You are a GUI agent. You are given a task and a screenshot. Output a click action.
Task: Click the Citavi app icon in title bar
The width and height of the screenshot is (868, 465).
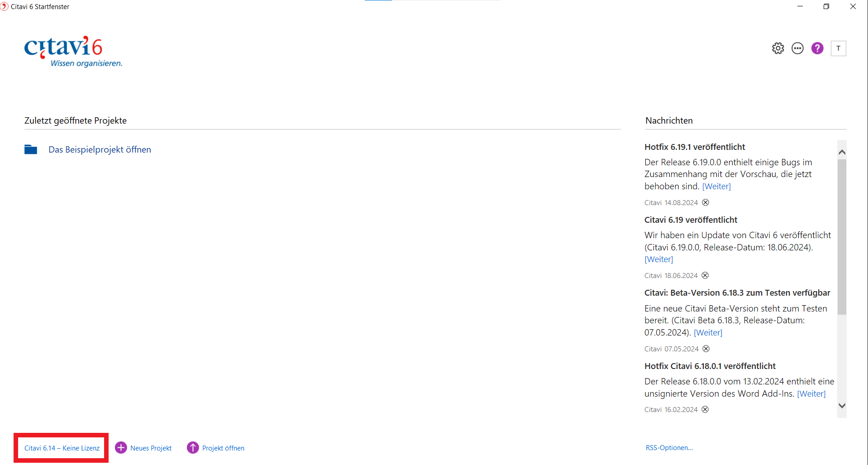point(5,7)
